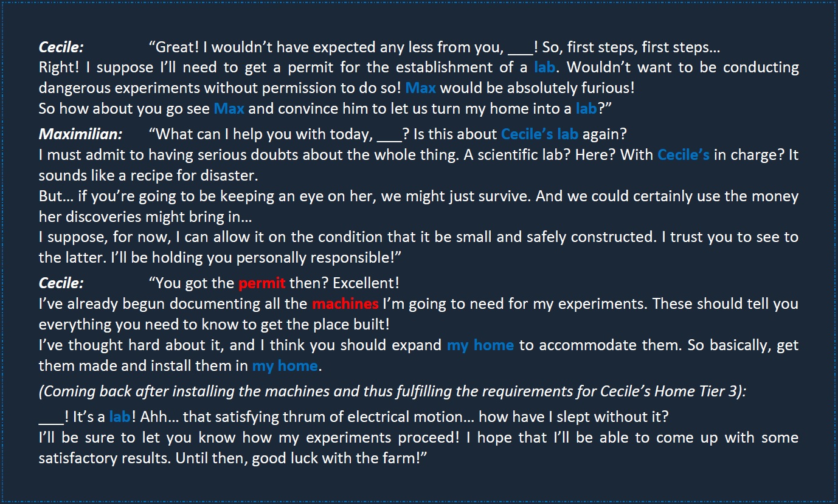Image resolution: width=838 pixels, height=504 pixels.
Task: Click "lab" ending "turn my home into a"
Action: (586, 109)
